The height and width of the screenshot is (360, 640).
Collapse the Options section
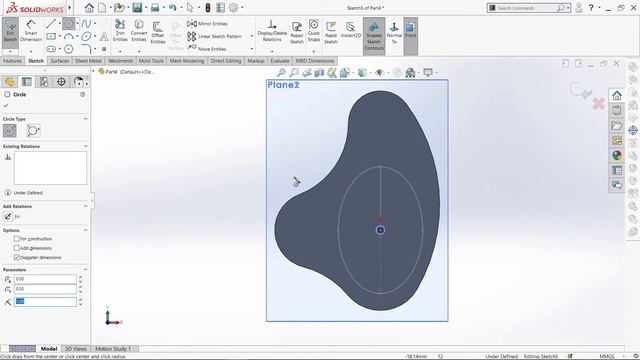(85, 230)
